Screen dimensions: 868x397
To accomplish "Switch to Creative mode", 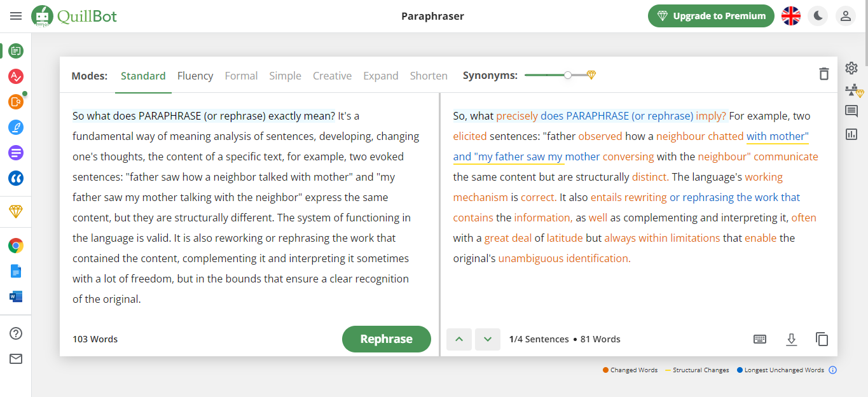I will (332, 76).
